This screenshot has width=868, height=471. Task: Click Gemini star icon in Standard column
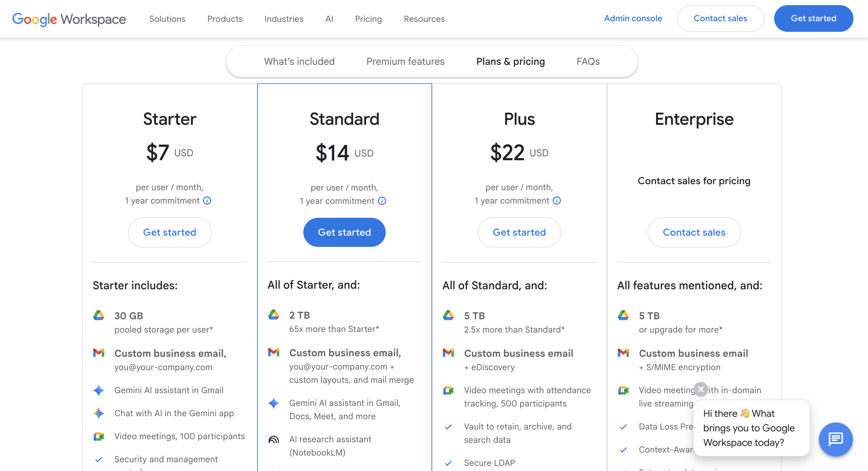click(274, 403)
